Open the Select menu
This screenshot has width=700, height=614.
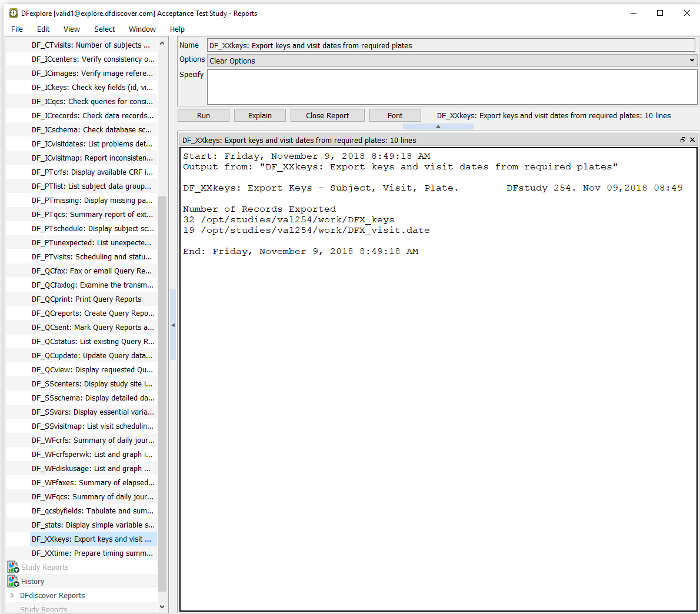pos(104,29)
